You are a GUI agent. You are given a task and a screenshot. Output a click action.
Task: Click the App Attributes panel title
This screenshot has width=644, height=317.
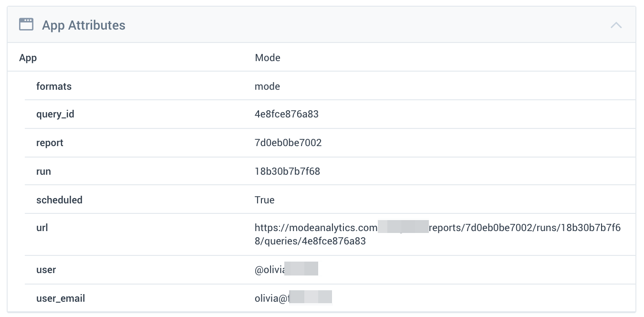point(83,25)
